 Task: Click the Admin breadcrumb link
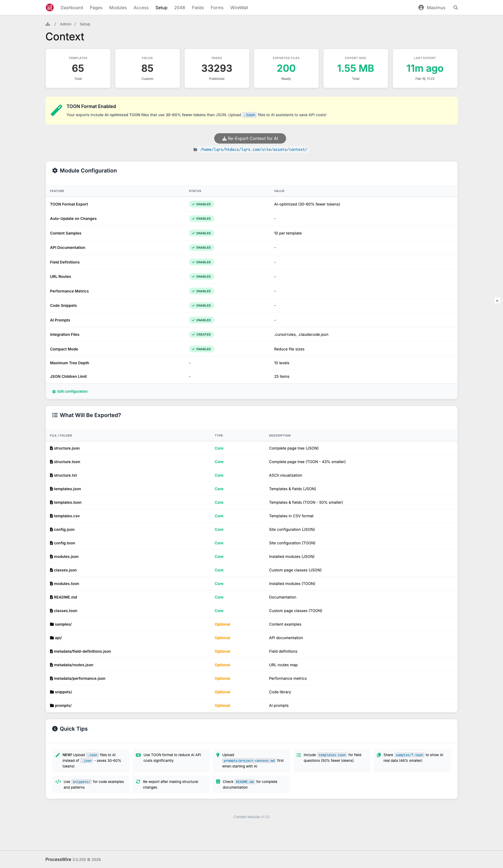pyautogui.click(x=66, y=24)
